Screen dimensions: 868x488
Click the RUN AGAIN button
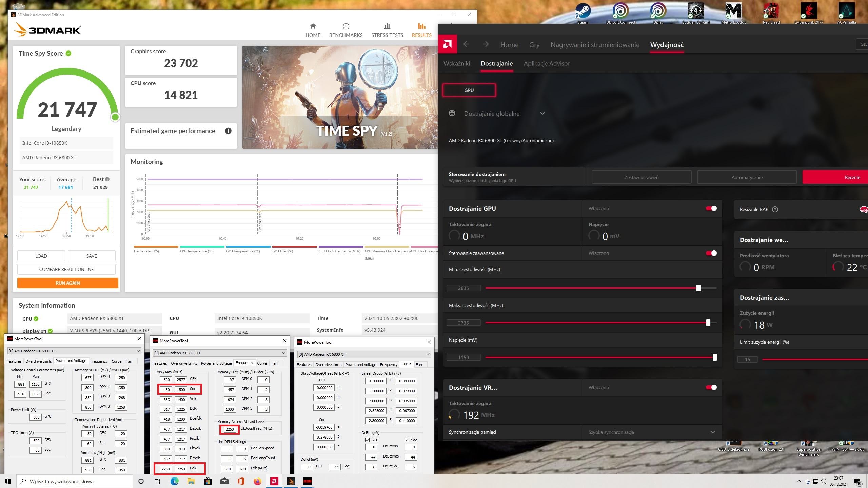[67, 283]
